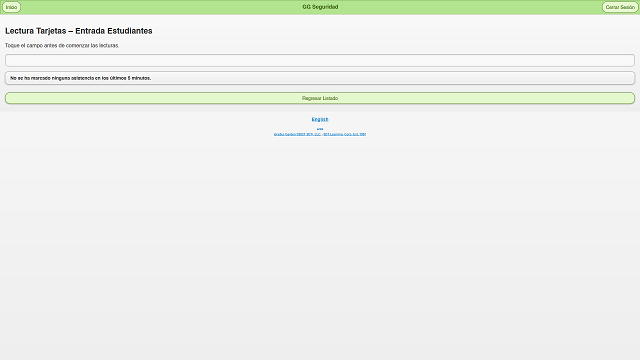Screen dimensions: 640x360
Task: Go to Inicio in the header
Action: coord(11,7)
